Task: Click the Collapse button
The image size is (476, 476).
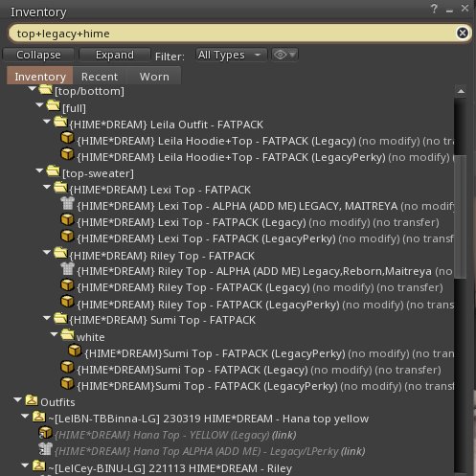Action: [38, 55]
